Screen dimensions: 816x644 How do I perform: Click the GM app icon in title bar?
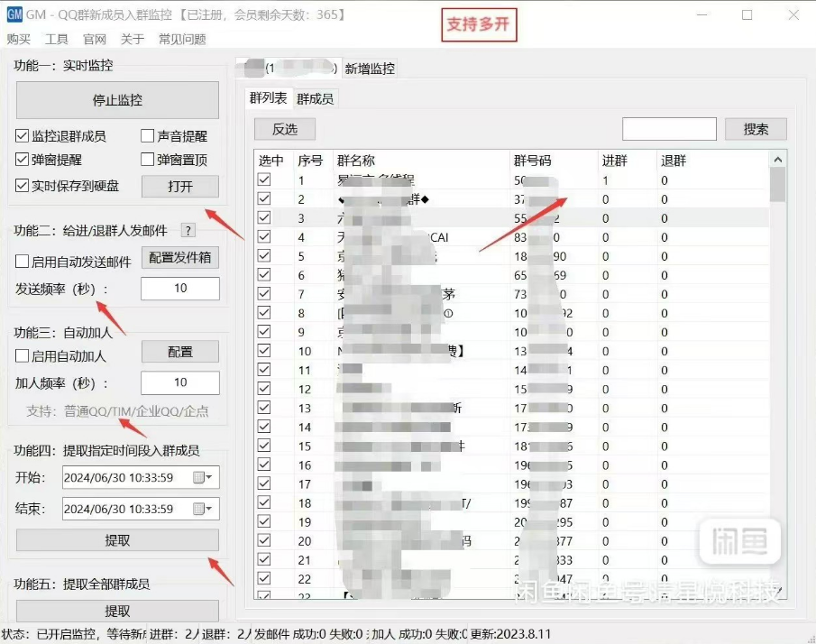(x=14, y=14)
